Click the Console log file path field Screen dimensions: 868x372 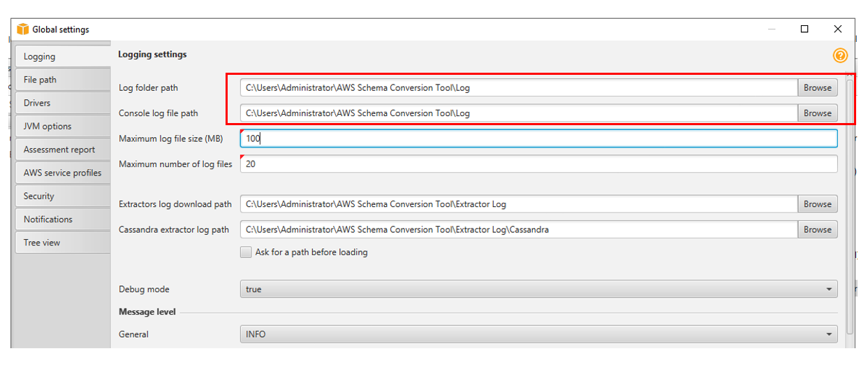tap(519, 113)
